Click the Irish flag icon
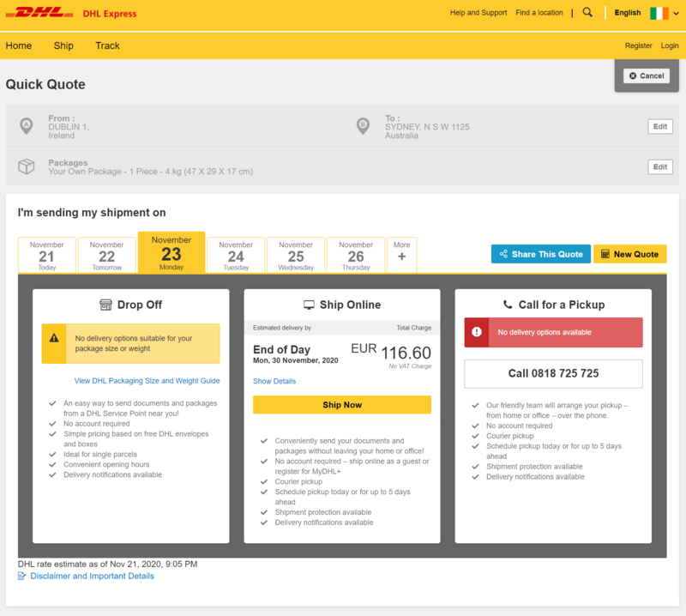The height and width of the screenshot is (616, 686). click(x=659, y=13)
